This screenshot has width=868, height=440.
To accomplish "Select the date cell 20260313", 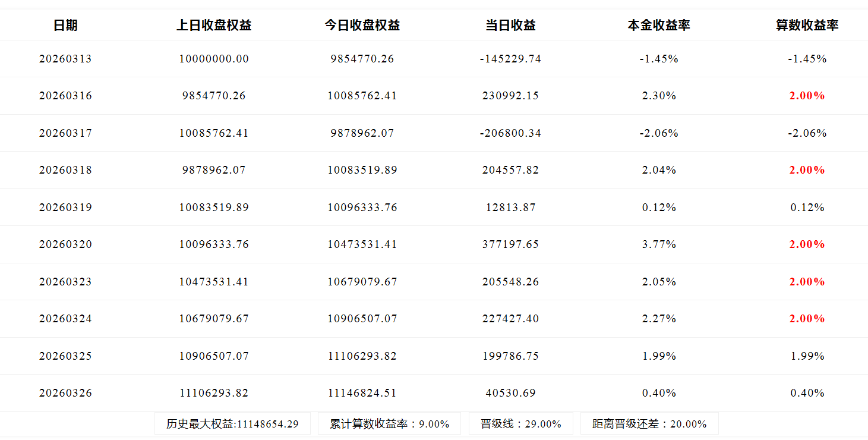I will click(x=65, y=59).
